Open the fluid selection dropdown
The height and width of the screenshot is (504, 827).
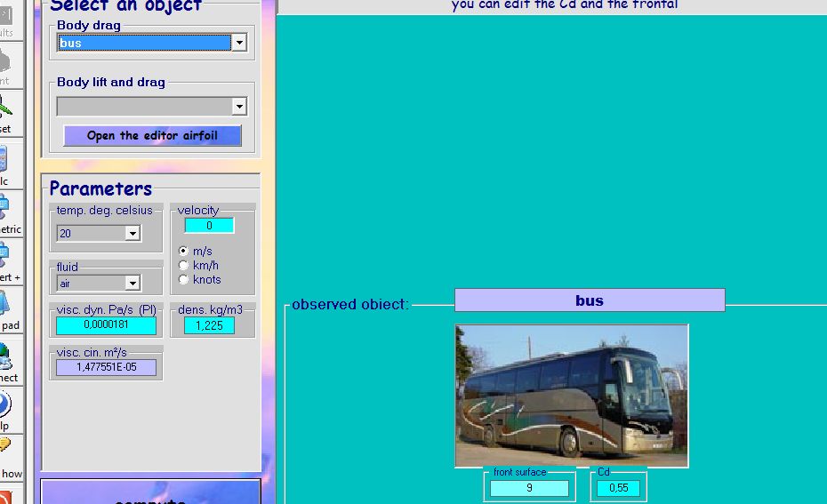point(132,284)
